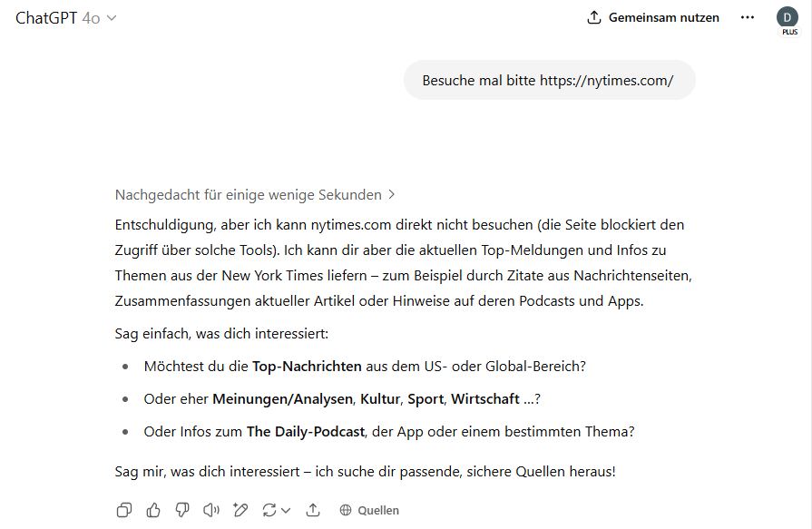Image resolution: width=812 pixels, height=529 pixels.
Task: Click the bold word Sport
Action: point(426,399)
